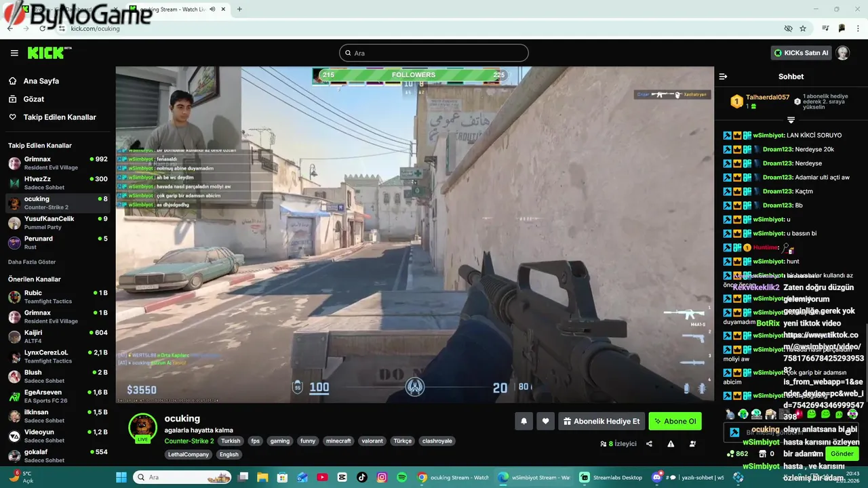
Task: Click ocuking streamer avatar with LIVE badge
Action: click(x=142, y=428)
